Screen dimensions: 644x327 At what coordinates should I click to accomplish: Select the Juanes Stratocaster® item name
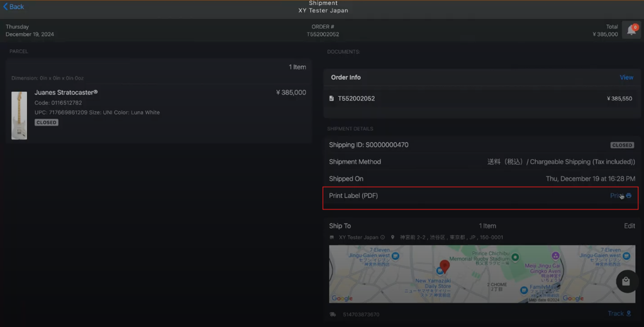click(66, 92)
